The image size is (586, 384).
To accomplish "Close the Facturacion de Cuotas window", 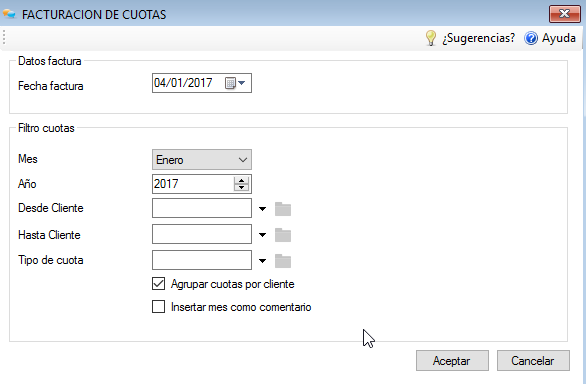I will pyautogui.click(x=565, y=14).
